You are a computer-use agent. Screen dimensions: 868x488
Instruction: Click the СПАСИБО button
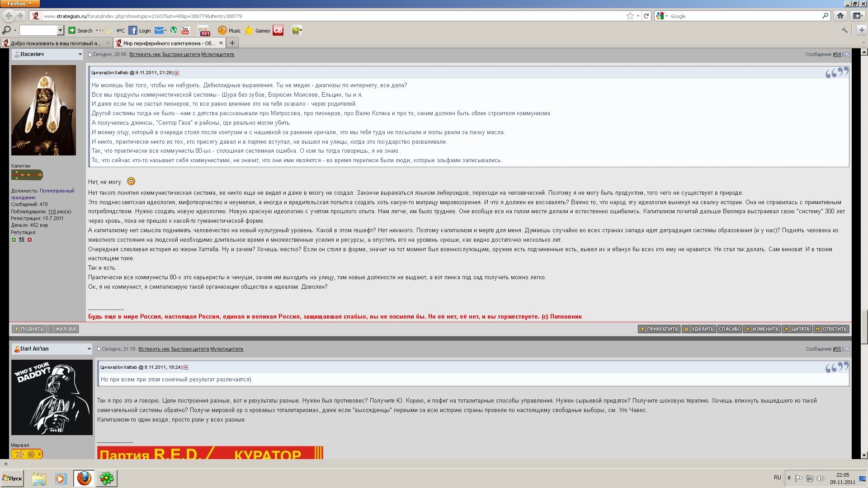[729, 329]
